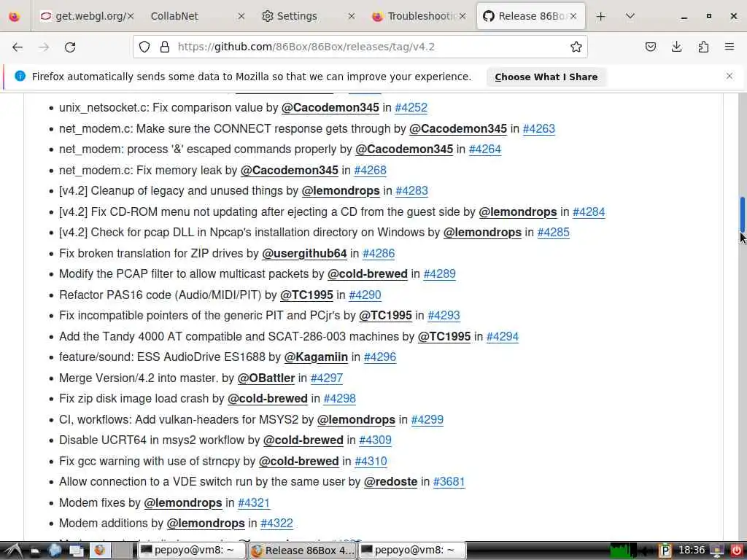Open pull request #4283 link
Screen dimensions: 747x560
411,190
